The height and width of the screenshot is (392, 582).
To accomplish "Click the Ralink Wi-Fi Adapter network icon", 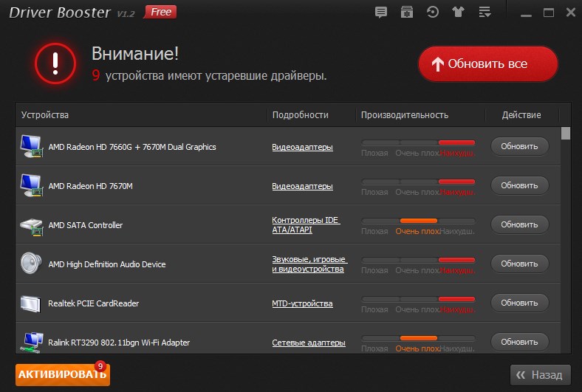I will pyautogui.click(x=31, y=342).
